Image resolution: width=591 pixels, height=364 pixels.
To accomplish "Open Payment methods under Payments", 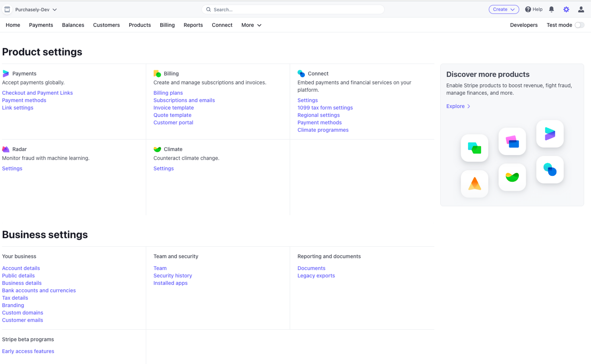I will point(24,100).
